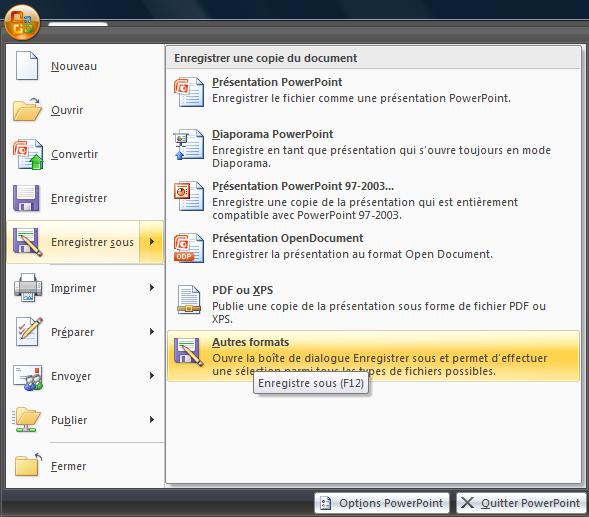
Task: Expand the Enregistrer sous submenu arrow
Action: pyautogui.click(x=151, y=242)
